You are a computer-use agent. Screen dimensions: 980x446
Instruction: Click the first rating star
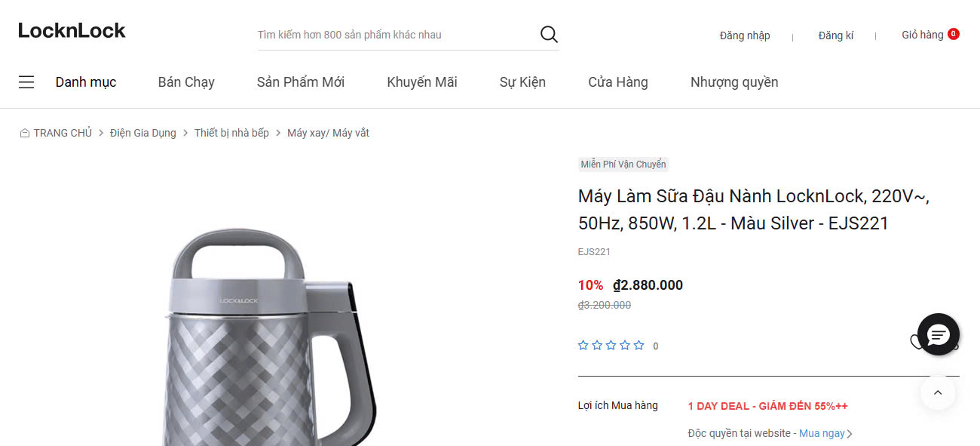[x=583, y=346]
